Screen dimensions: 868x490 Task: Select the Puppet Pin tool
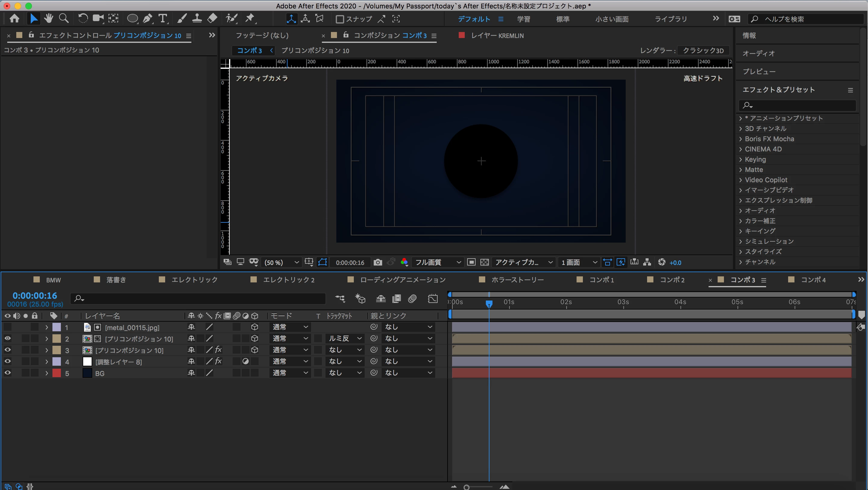pos(250,18)
